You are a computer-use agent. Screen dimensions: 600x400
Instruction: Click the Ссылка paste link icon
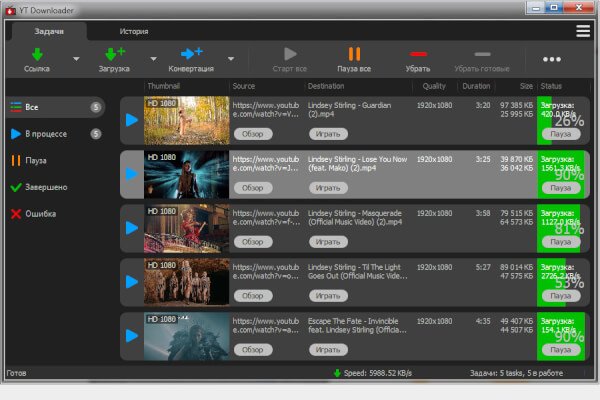pos(37,54)
